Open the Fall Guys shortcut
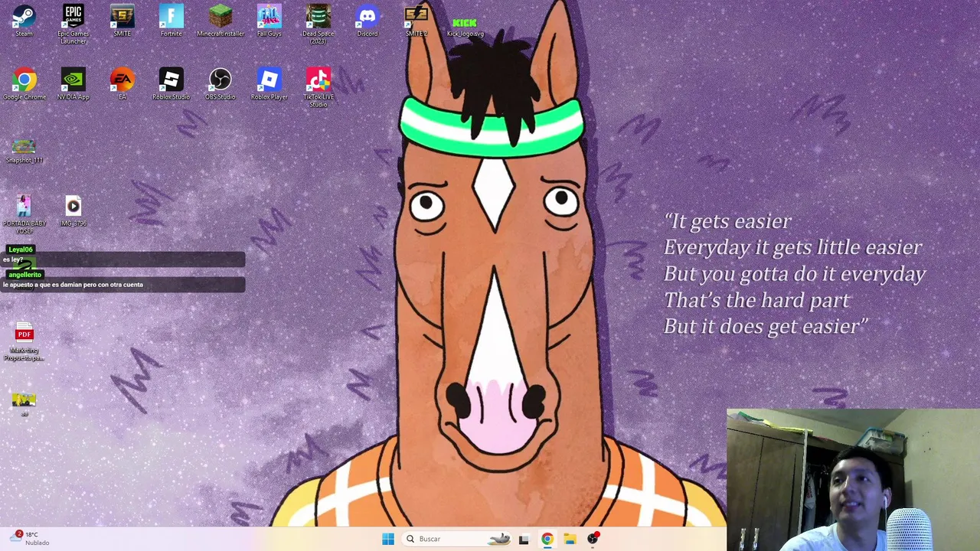The width and height of the screenshot is (980, 551). click(269, 21)
